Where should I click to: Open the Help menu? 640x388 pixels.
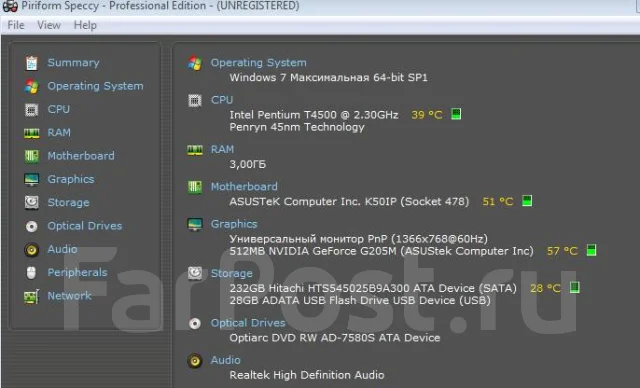pyautogui.click(x=85, y=25)
